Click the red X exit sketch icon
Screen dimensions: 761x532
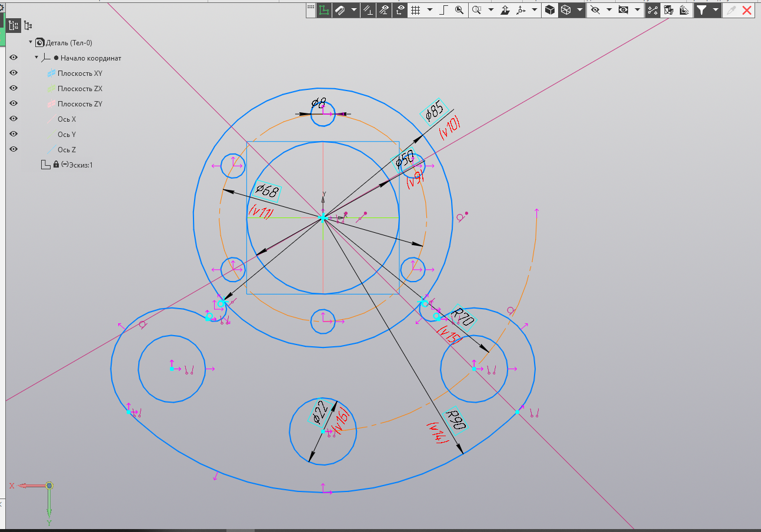pyautogui.click(x=747, y=10)
